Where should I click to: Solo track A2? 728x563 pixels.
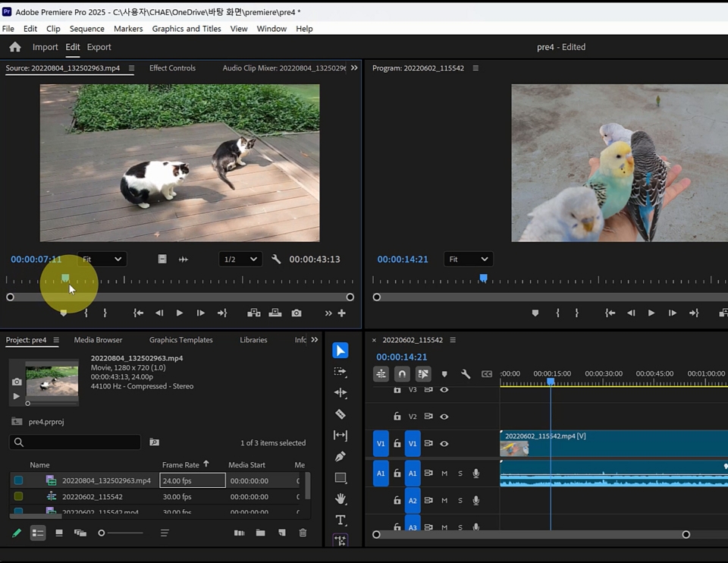pos(460,500)
